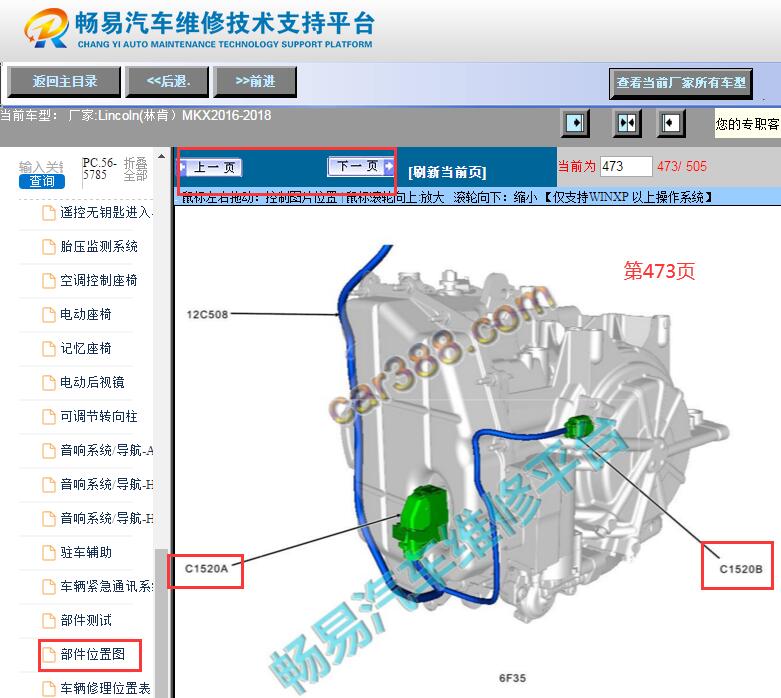This screenshot has height=698, width=781.
Task: Open 空调控制座椅 tree item
Action: coord(99,280)
